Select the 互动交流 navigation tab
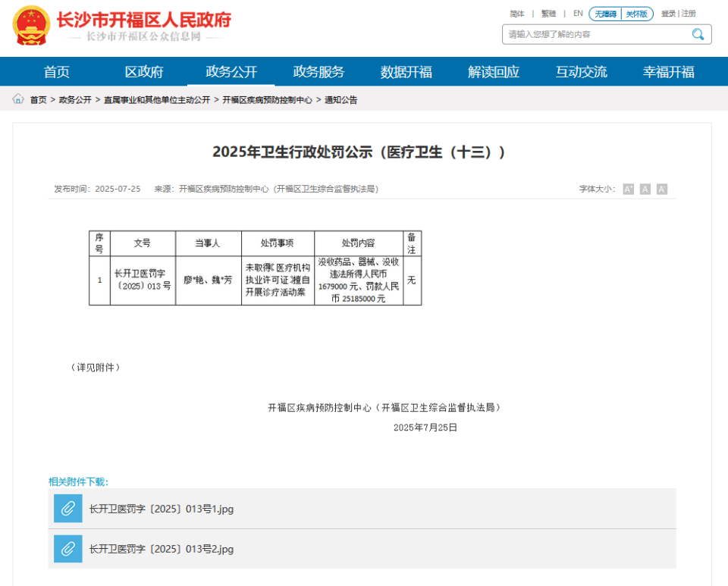 click(581, 71)
